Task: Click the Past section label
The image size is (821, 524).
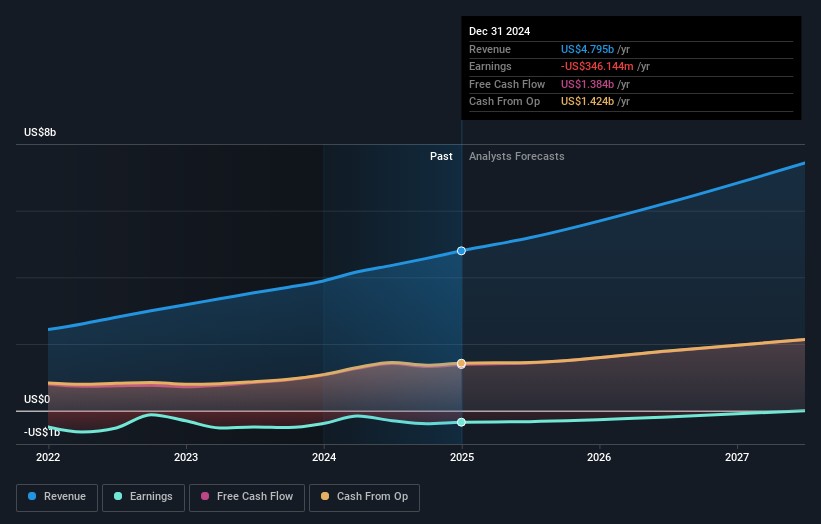Action: [441, 157]
